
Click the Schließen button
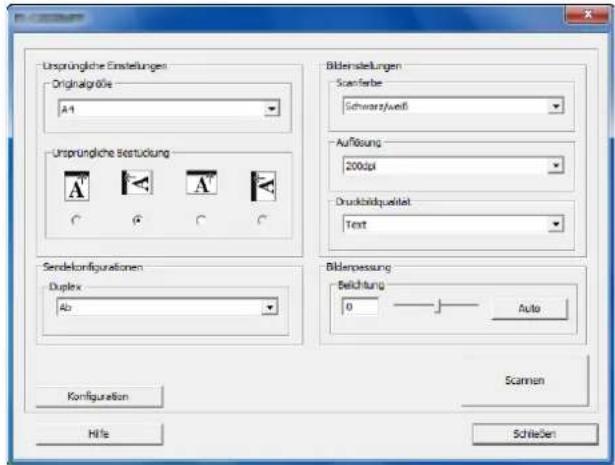535,434
